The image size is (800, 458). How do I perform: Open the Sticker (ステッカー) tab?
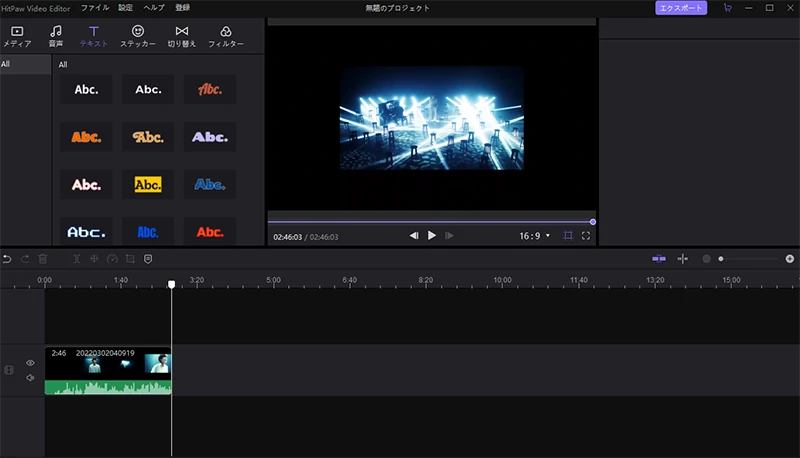[x=138, y=37]
